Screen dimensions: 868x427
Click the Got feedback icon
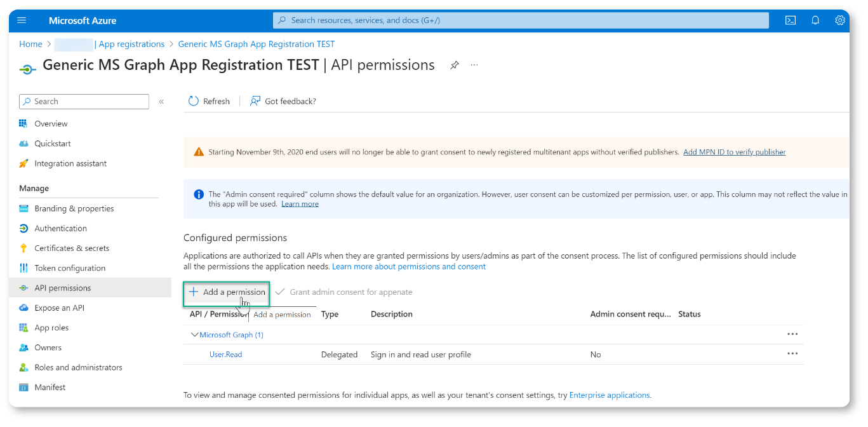[x=255, y=101]
